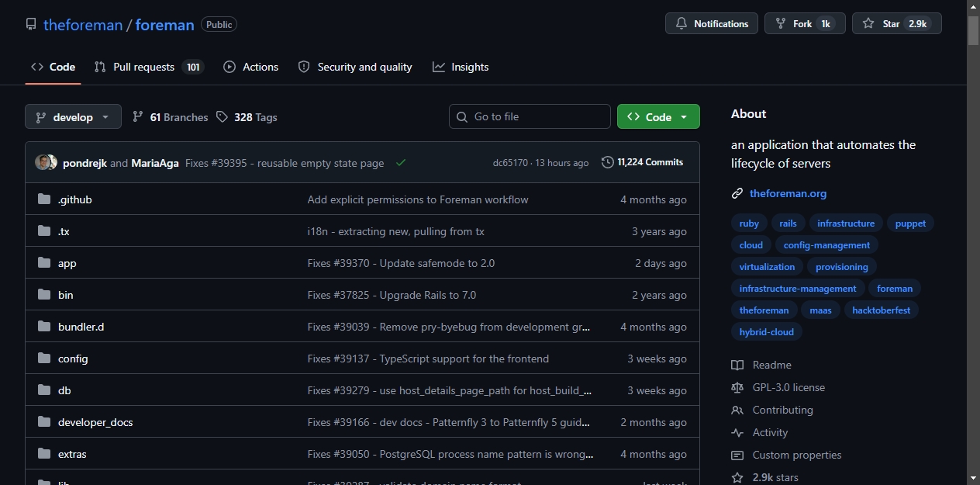Select the virtualization topic tag
Image resolution: width=980 pixels, height=485 pixels.
click(x=767, y=267)
